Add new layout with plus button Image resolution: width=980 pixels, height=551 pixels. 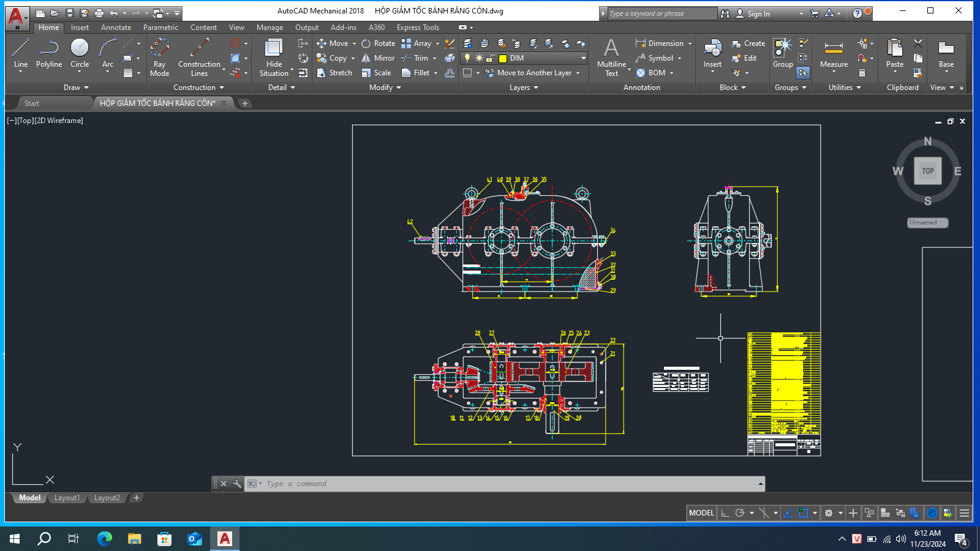tap(137, 498)
